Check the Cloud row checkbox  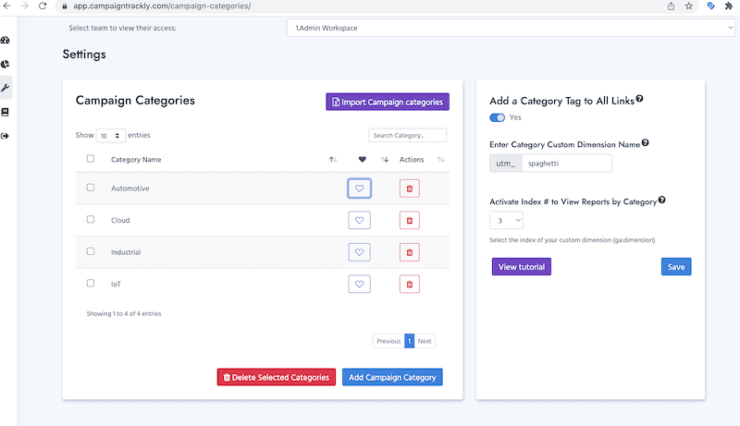pyautogui.click(x=91, y=219)
